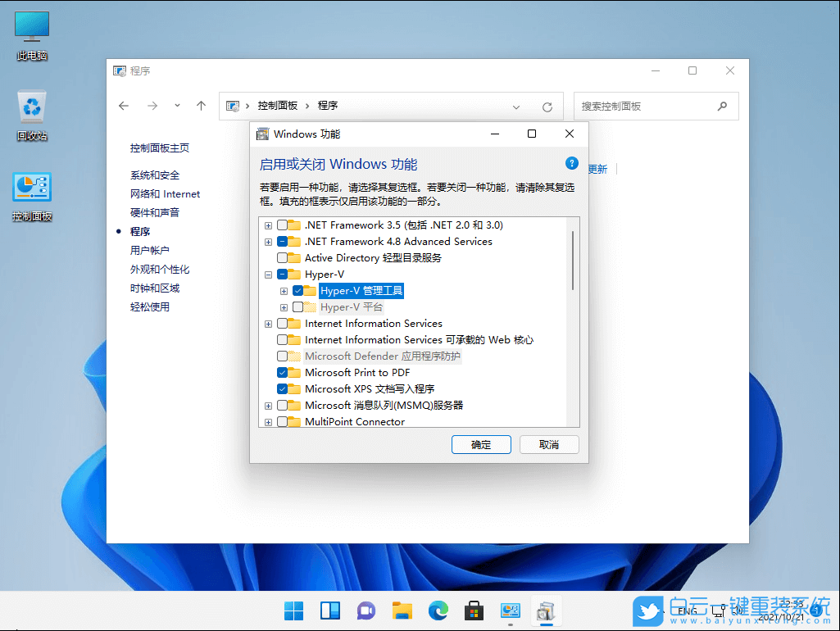This screenshot has width=840, height=631.
Task: Click the 确定 button
Action: coord(481,444)
